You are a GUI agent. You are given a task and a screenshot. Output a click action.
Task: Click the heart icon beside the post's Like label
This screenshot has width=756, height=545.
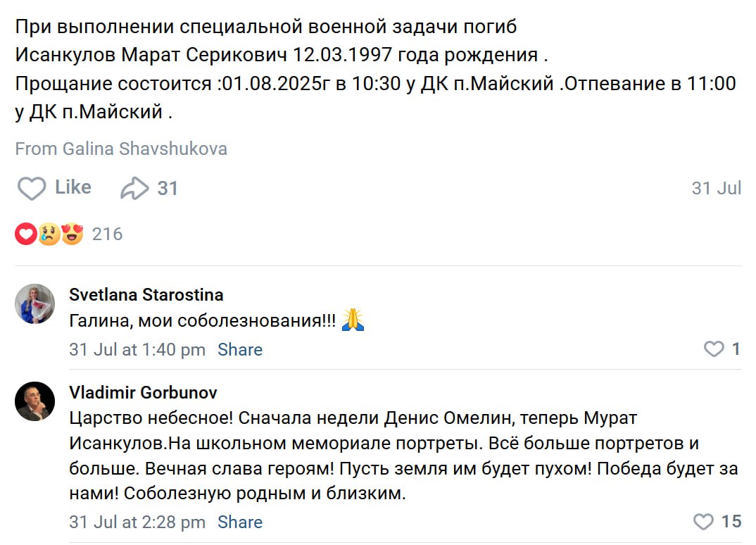pos(32,188)
